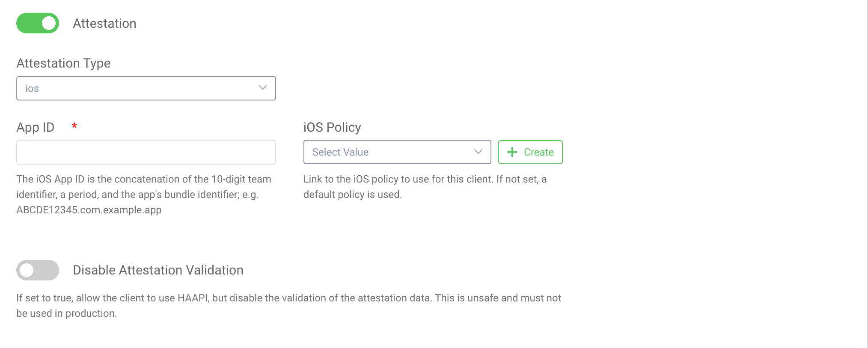Open the iOS Policy Select Value dropdown
The image size is (868, 348).
point(397,152)
